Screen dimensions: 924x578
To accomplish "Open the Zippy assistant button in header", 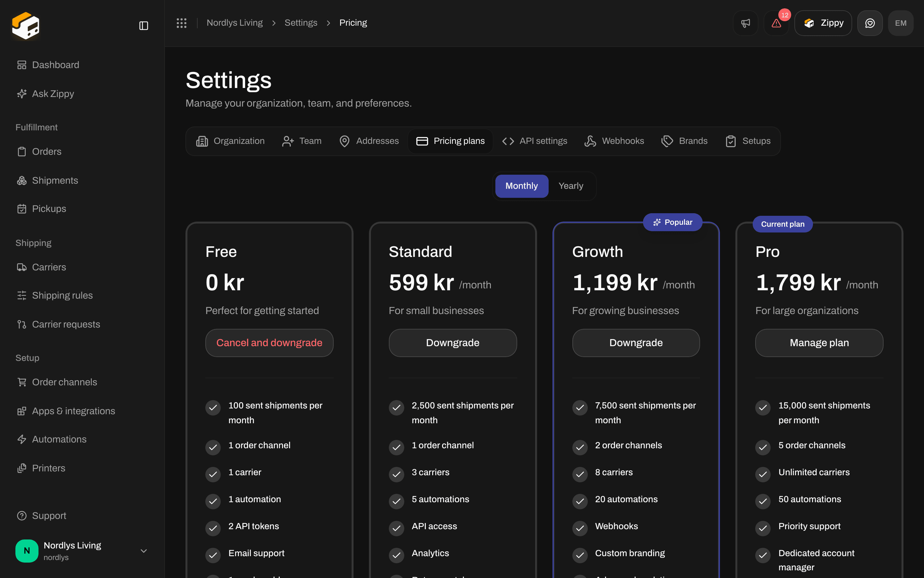I will (823, 23).
